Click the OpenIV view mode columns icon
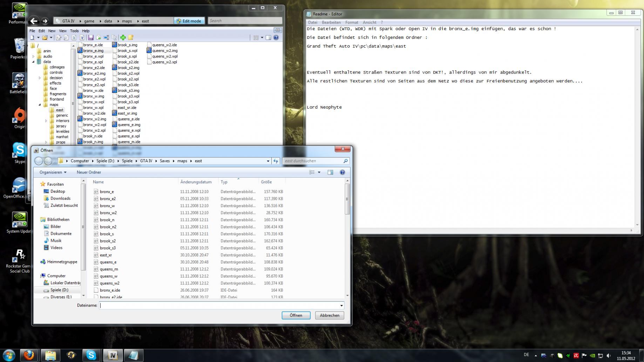 click(x=256, y=37)
